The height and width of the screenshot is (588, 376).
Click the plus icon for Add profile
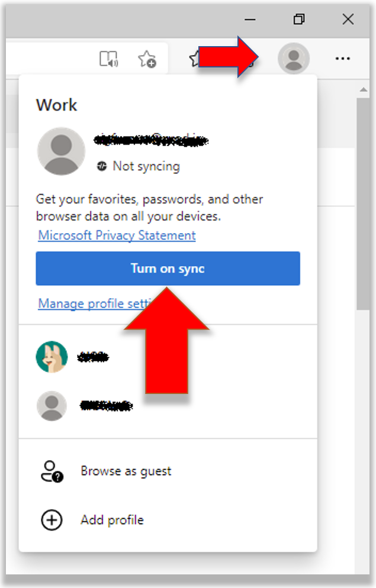(x=51, y=520)
